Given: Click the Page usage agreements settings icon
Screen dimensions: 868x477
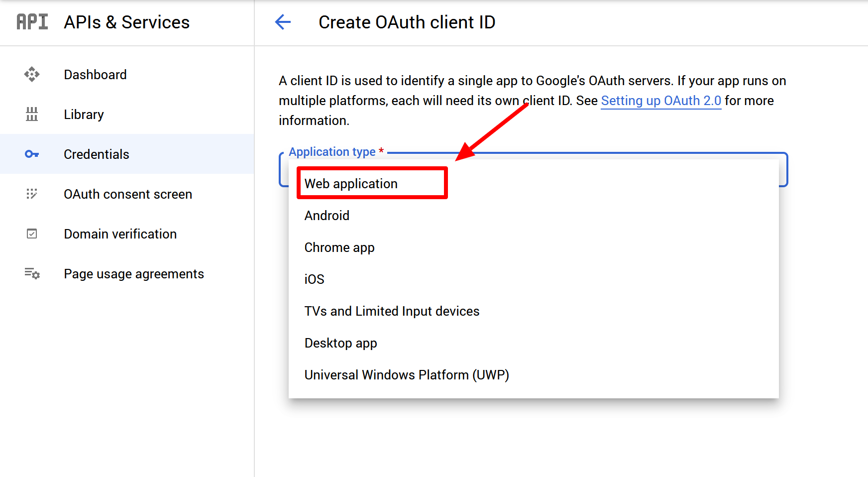Looking at the screenshot, I should tap(32, 273).
